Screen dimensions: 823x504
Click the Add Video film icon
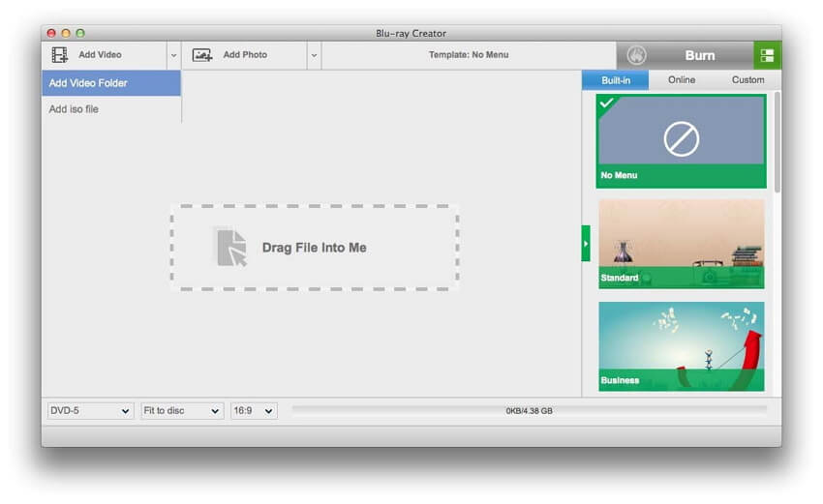point(60,55)
